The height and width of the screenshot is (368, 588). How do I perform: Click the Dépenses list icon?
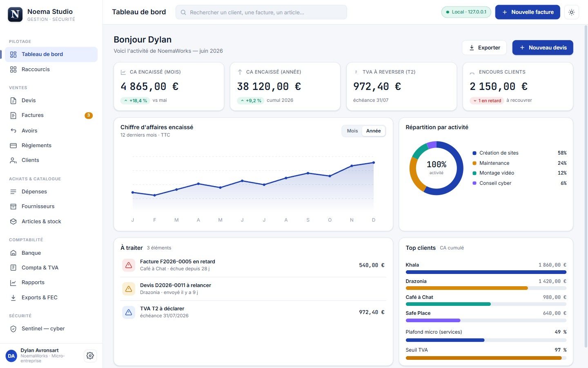[13, 192]
